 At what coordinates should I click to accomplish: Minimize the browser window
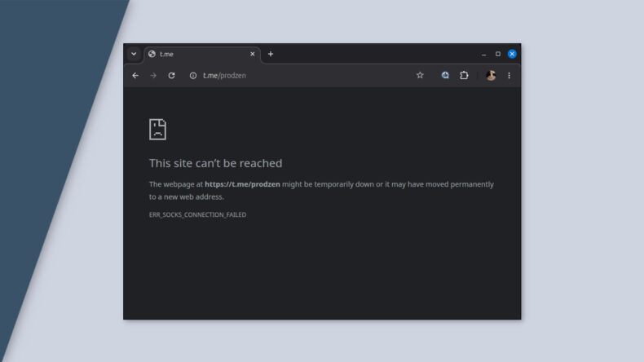click(484, 55)
